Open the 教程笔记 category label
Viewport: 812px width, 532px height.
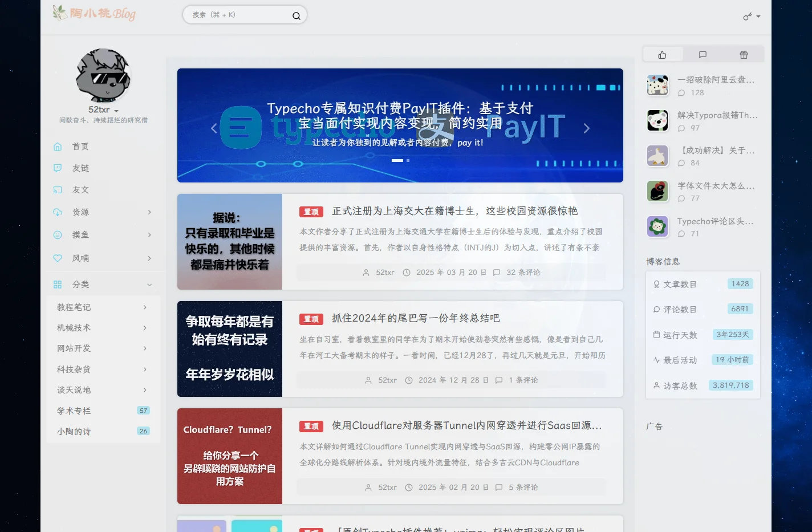tap(74, 307)
